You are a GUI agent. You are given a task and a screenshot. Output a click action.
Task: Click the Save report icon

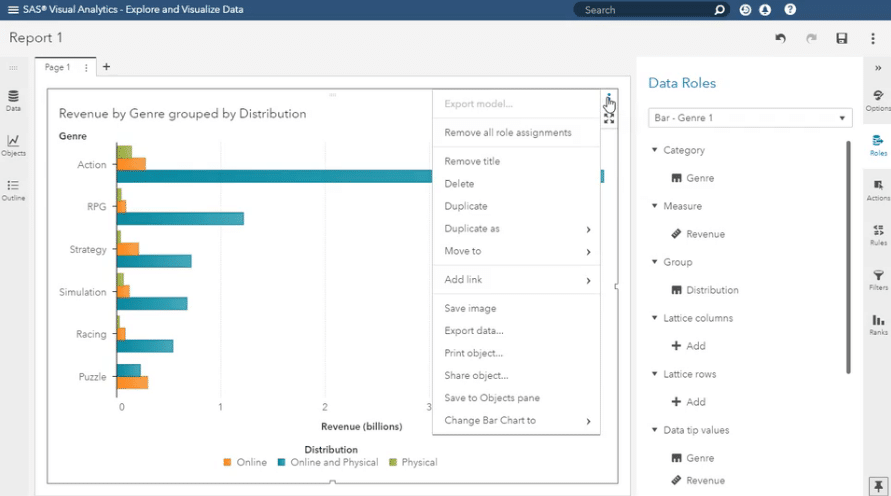[842, 38]
